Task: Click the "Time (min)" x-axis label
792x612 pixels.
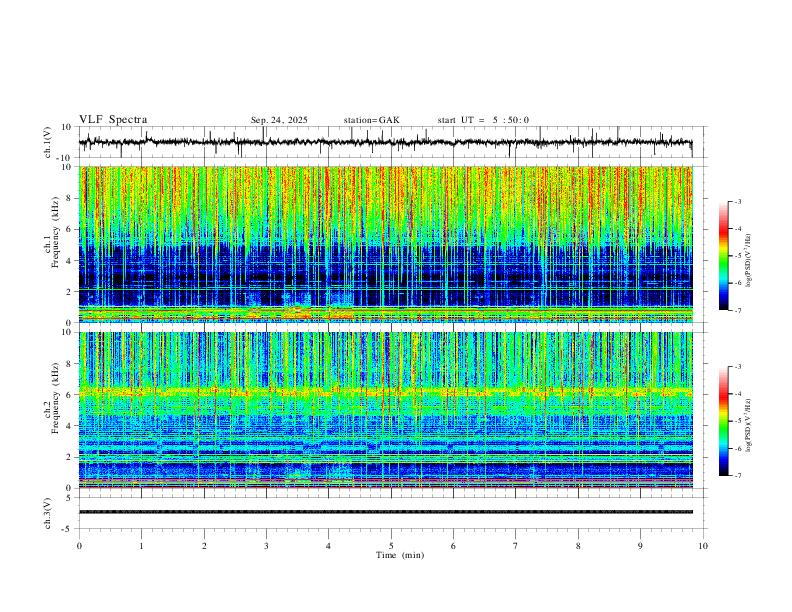Action: click(x=400, y=555)
